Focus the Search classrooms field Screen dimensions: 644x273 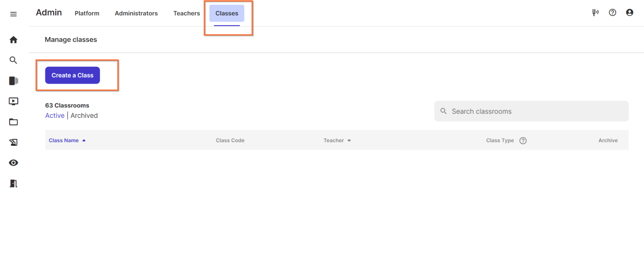pyautogui.click(x=531, y=111)
